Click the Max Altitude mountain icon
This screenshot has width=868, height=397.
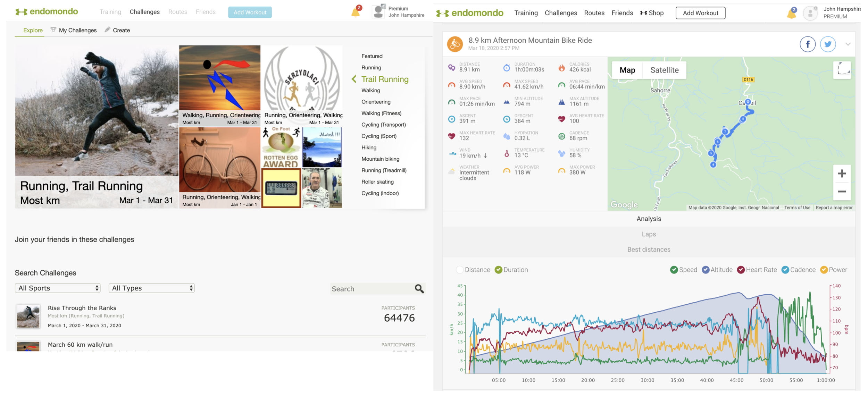(x=561, y=102)
